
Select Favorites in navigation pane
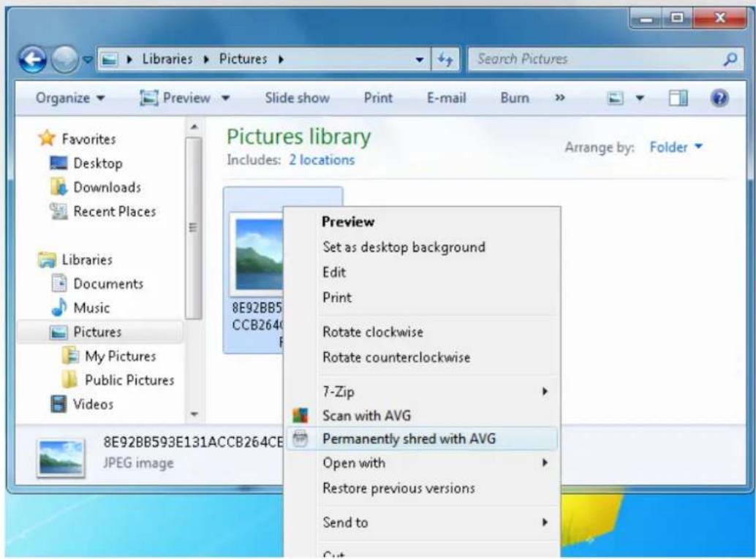[x=88, y=140]
